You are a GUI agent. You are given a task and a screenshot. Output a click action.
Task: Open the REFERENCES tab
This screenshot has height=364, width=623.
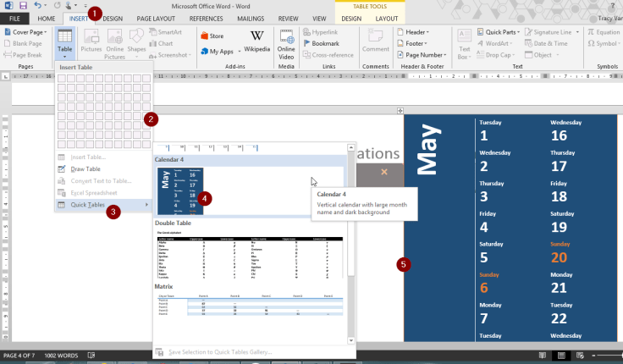tap(206, 19)
